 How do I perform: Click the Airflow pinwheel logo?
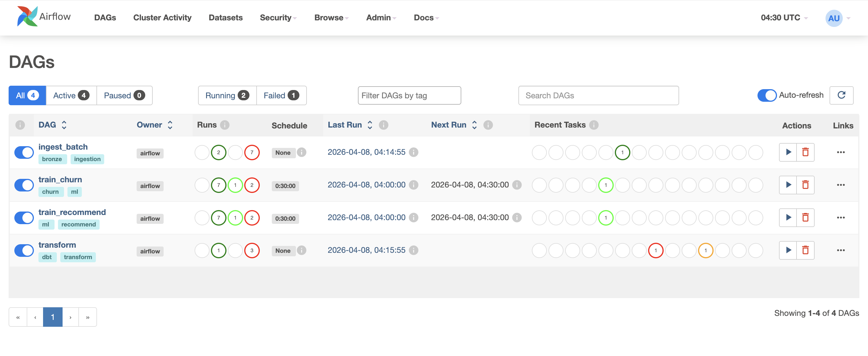click(x=27, y=16)
